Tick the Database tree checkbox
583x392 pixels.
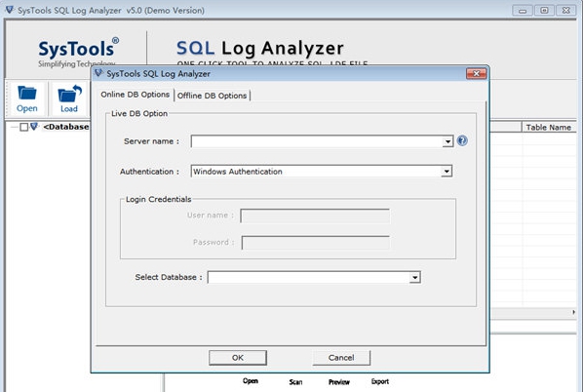click(23, 127)
